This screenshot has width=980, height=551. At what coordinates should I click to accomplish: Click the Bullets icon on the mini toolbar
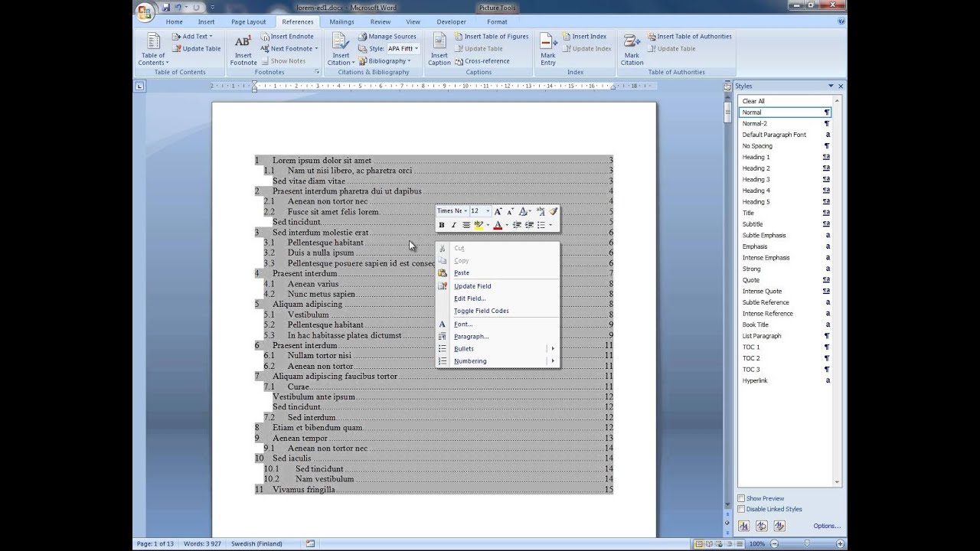(x=541, y=225)
